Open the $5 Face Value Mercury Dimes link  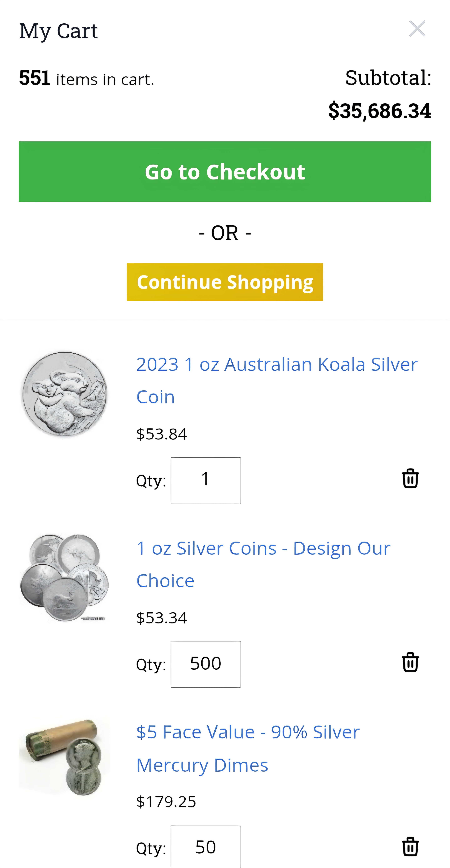tap(248, 748)
